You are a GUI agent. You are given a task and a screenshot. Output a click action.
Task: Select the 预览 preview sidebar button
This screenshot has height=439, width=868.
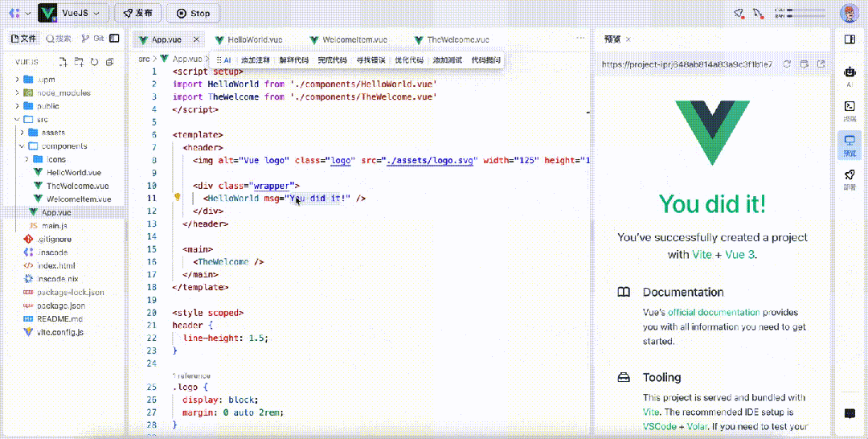click(x=850, y=146)
